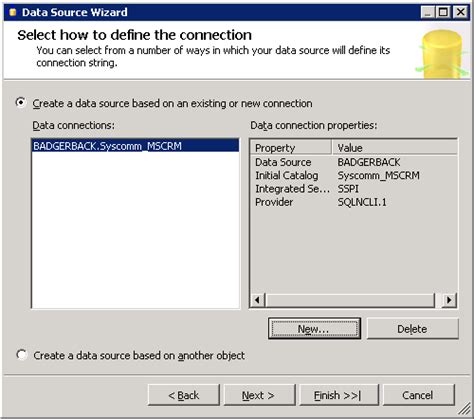This screenshot has width=474, height=419.
Task: Click the BADGERBACK value cell
Action: (369, 162)
